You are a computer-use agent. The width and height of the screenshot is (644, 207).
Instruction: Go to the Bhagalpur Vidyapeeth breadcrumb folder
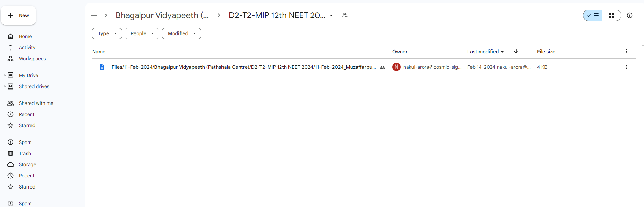pyautogui.click(x=162, y=15)
